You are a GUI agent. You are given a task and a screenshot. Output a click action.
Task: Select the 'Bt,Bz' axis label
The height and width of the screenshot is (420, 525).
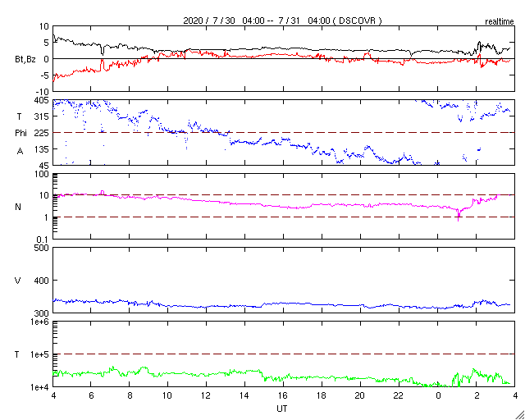click(25, 60)
